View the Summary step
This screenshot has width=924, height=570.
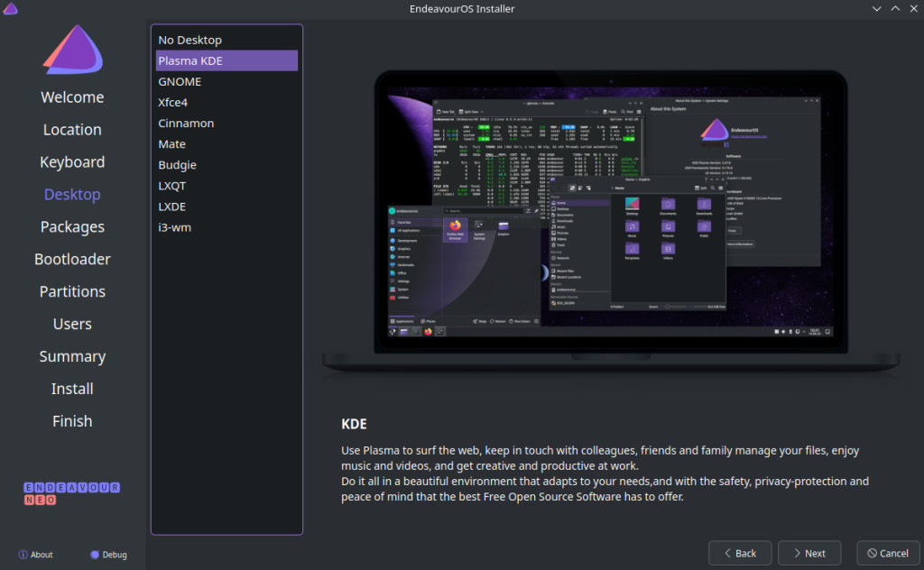(72, 356)
